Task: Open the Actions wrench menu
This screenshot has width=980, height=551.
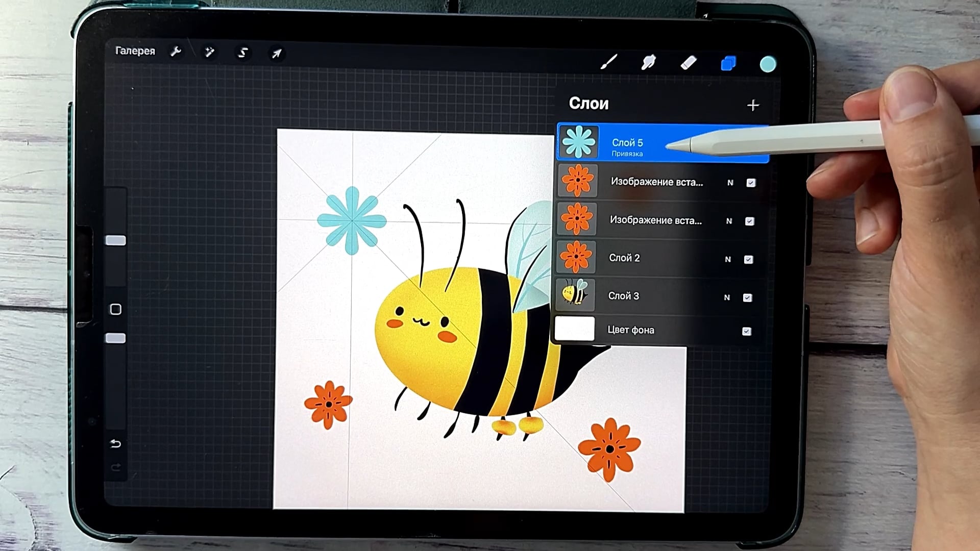Action: [x=176, y=51]
